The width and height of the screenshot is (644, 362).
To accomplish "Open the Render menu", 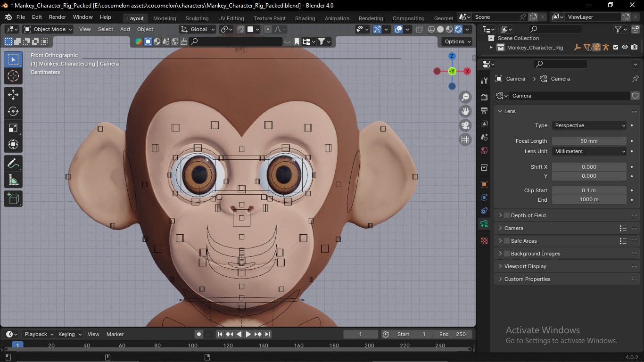I will click(x=58, y=17).
